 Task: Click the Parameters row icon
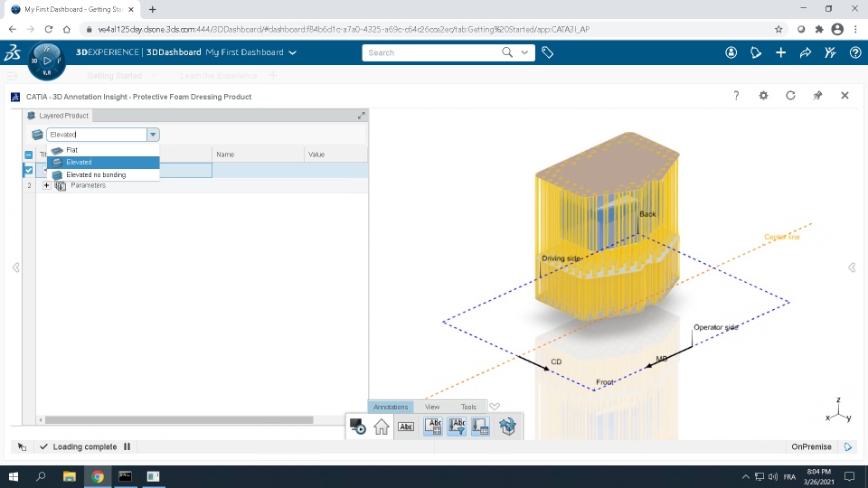click(61, 186)
